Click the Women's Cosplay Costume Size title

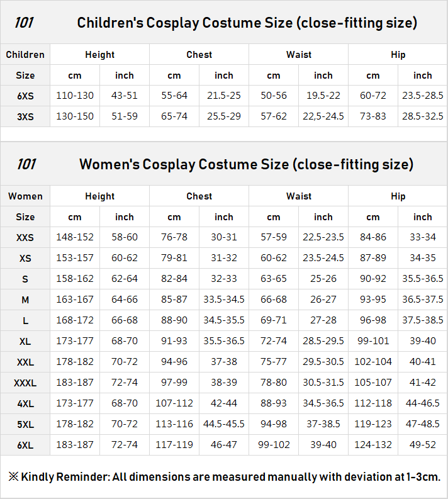tap(246, 165)
